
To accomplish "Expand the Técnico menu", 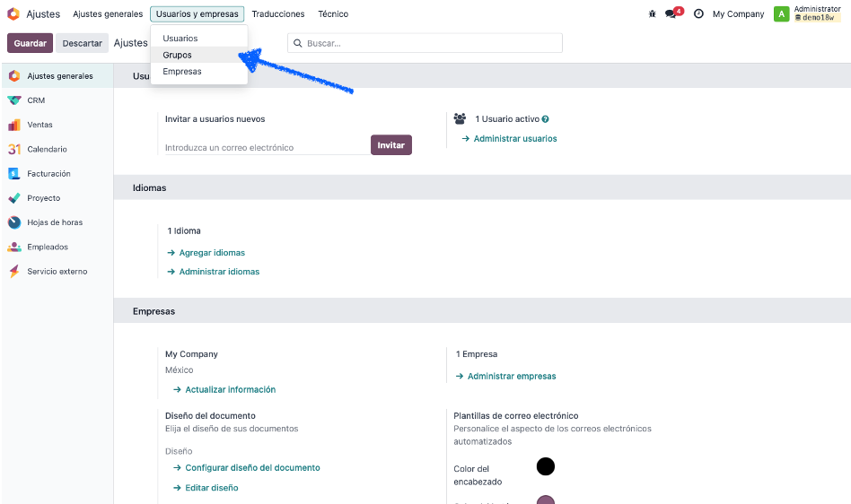I will (x=333, y=14).
